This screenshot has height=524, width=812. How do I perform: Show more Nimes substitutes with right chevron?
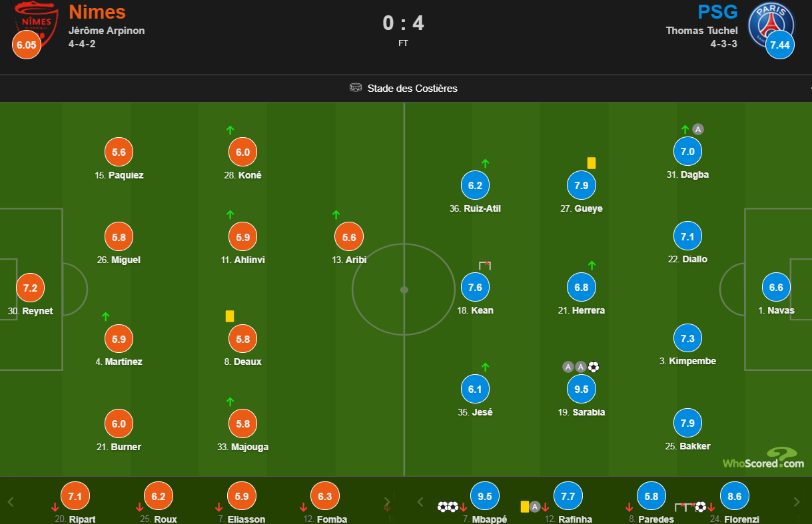[x=386, y=502]
